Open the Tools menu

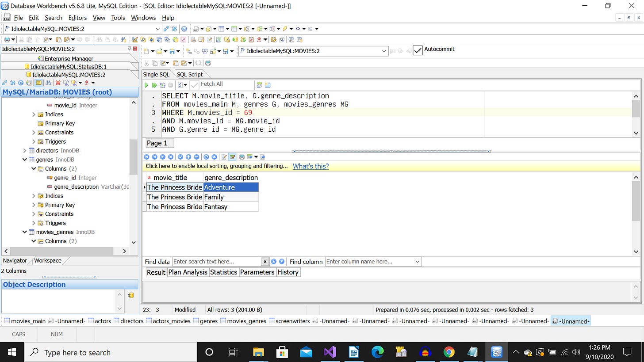pyautogui.click(x=118, y=18)
